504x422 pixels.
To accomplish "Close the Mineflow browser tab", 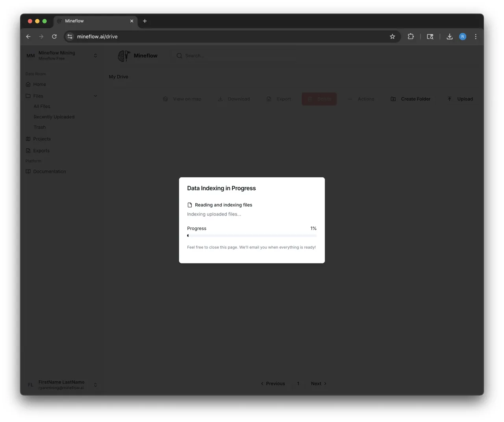I will [132, 21].
